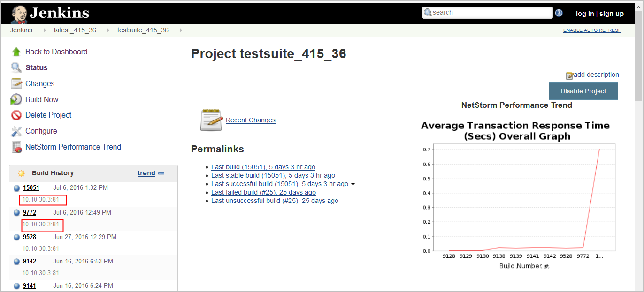Open the Build History trend link
644x292 pixels.
(x=146, y=173)
